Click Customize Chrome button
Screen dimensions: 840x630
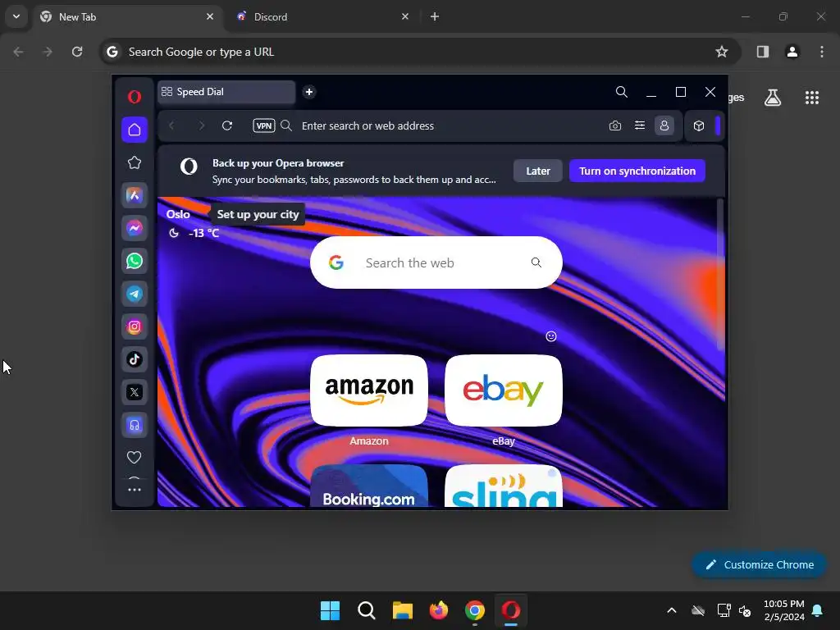[759, 564]
